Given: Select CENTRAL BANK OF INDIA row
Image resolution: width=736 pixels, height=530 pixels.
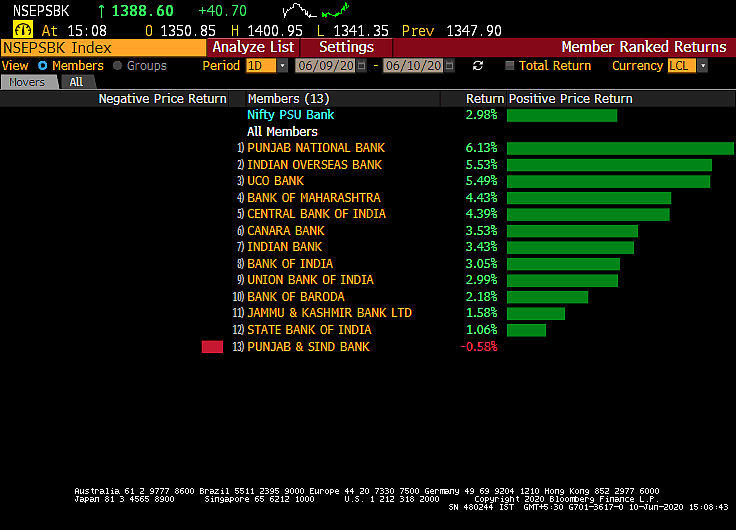Looking at the screenshot, I should tap(316, 214).
